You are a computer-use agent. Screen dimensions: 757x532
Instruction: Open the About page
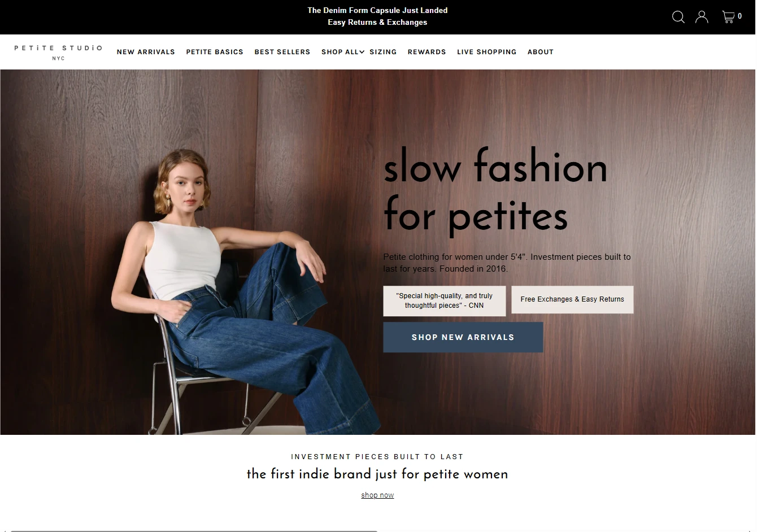coord(541,52)
